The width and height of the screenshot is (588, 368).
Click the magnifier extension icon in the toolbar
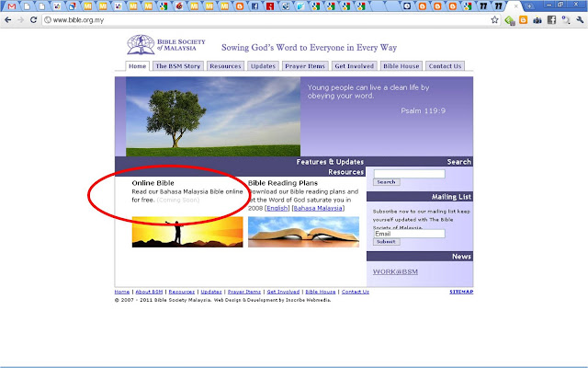[x=566, y=20]
